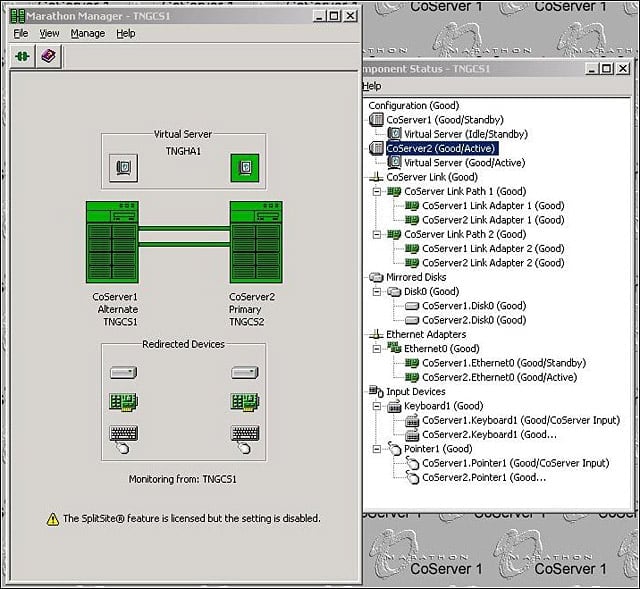Select CoServer2 Link Adapter 1 (Good)
This screenshot has height=589, width=640.
(493, 220)
